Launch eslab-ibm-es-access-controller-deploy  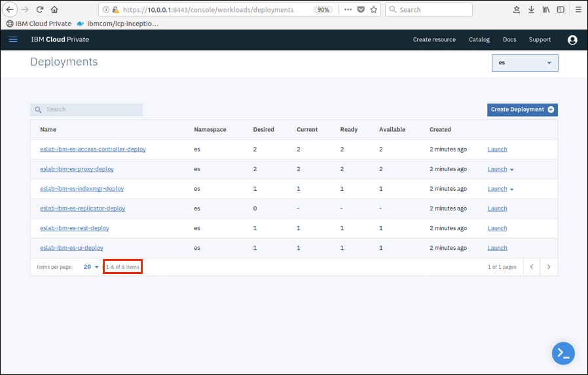(x=497, y=149)
